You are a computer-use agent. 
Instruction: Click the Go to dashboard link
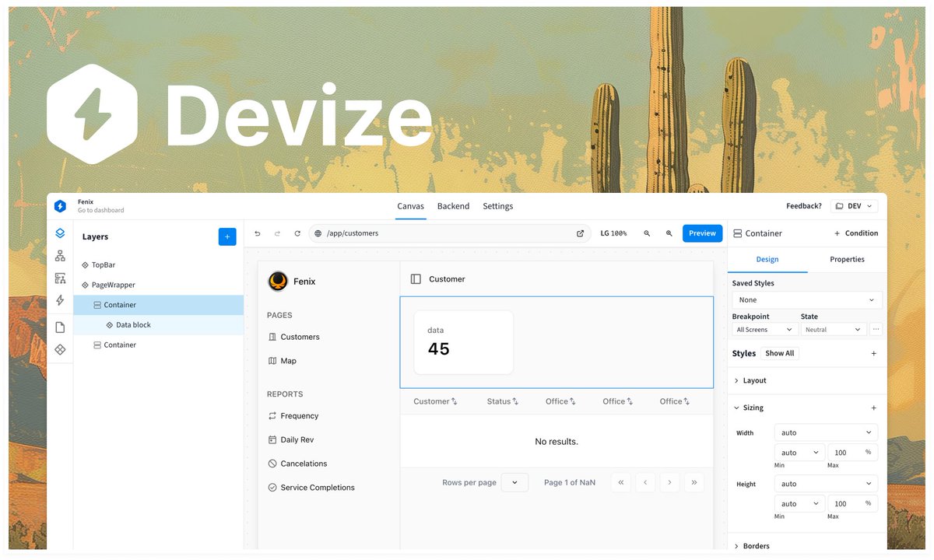[100, 211]
